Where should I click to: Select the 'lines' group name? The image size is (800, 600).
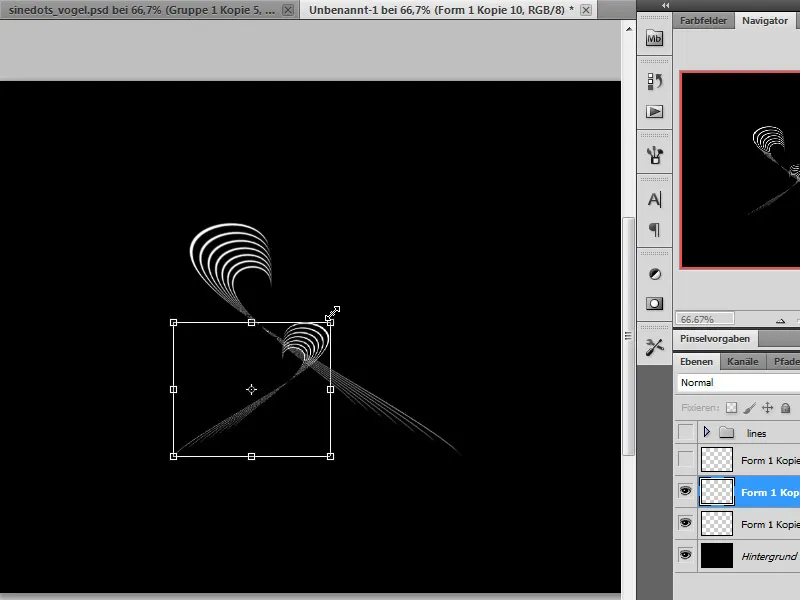(x=756, y=433)
